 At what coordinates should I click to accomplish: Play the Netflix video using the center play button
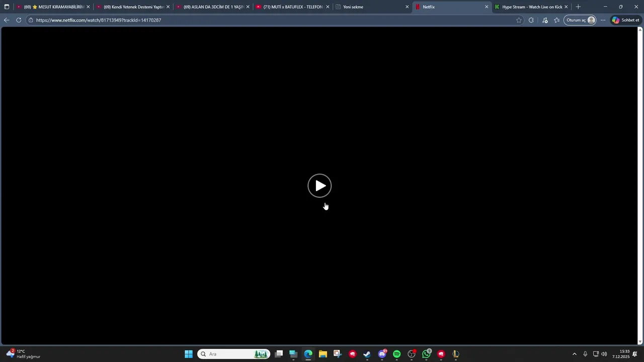pyautogui.click(x=319, y=186)
